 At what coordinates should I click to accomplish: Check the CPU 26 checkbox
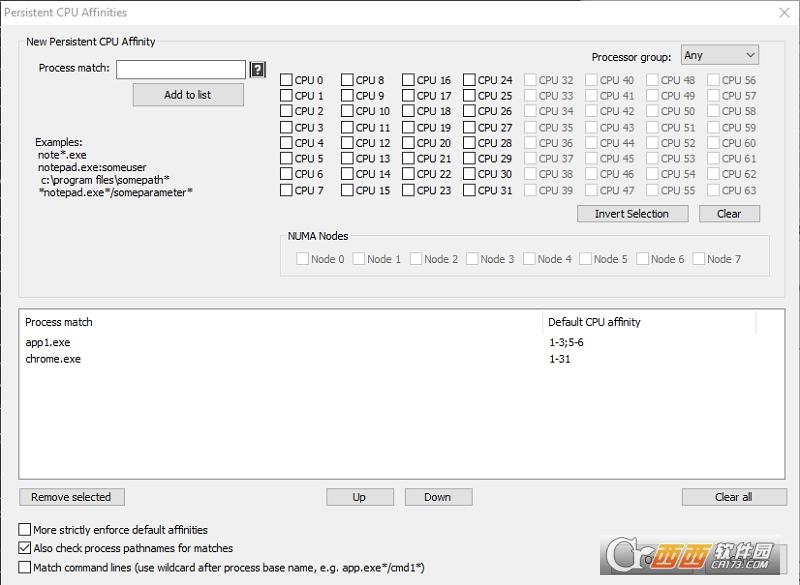469,111
